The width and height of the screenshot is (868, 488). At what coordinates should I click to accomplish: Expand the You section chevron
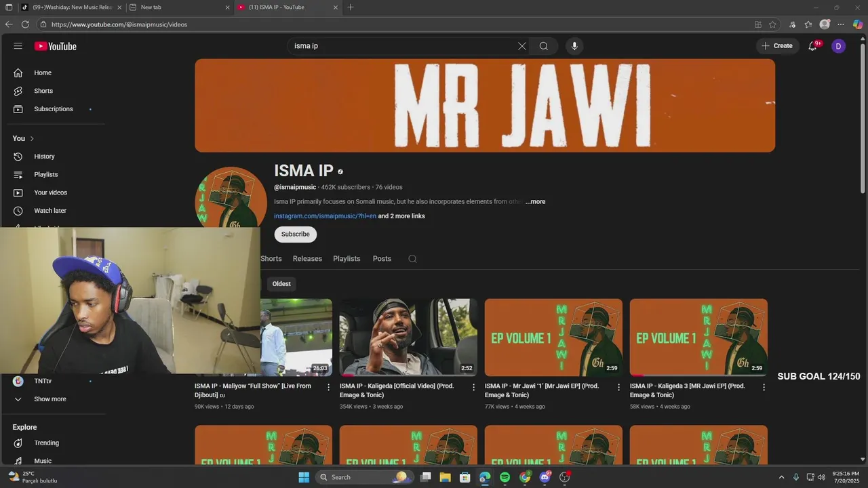[x=32, y=139]
